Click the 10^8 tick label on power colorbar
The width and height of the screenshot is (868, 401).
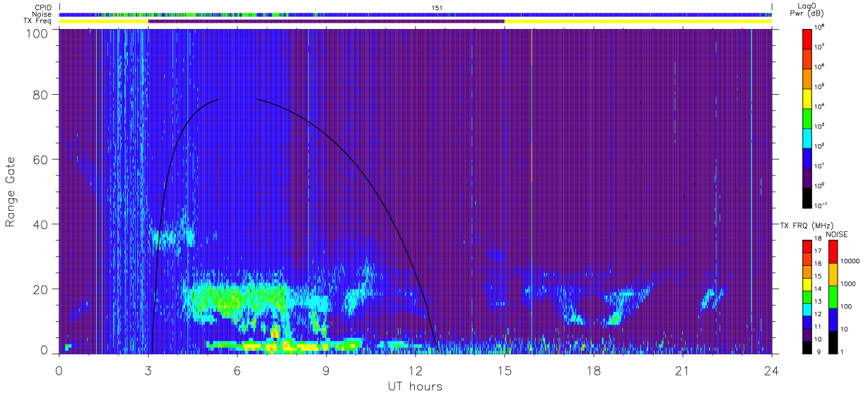point(821,26)
